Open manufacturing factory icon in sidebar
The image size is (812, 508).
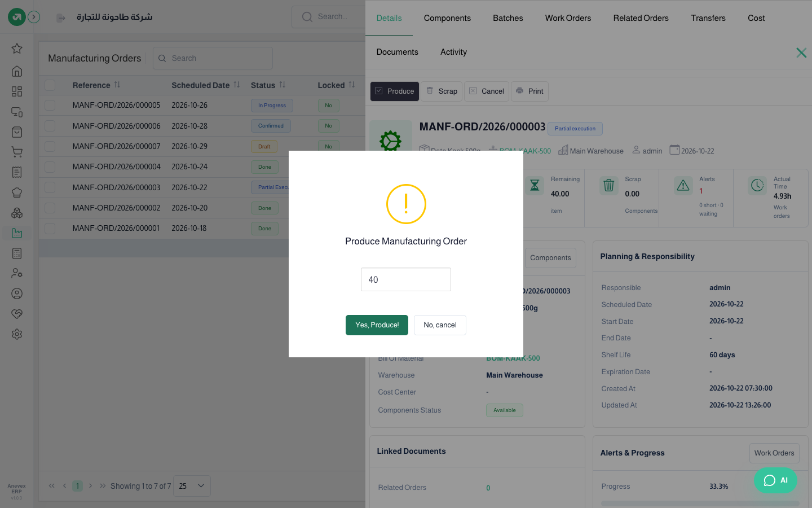(17, 233)
